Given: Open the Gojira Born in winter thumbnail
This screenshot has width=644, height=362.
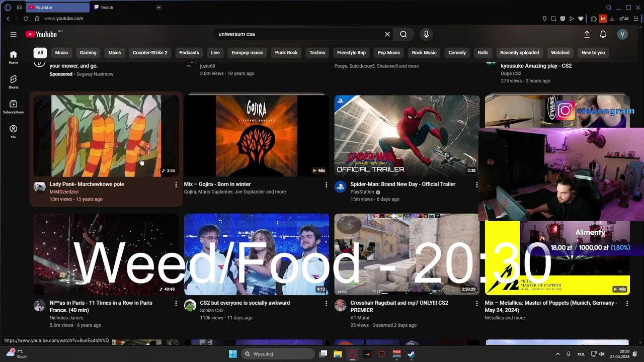Looking at the screenshot, I should pyautogui.click(x=257, y=136).
